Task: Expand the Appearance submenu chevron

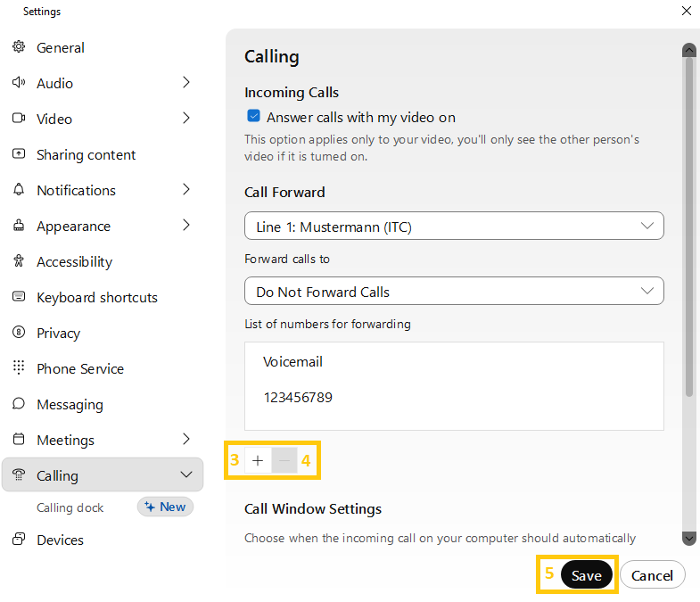Action: tap(186, 226)
